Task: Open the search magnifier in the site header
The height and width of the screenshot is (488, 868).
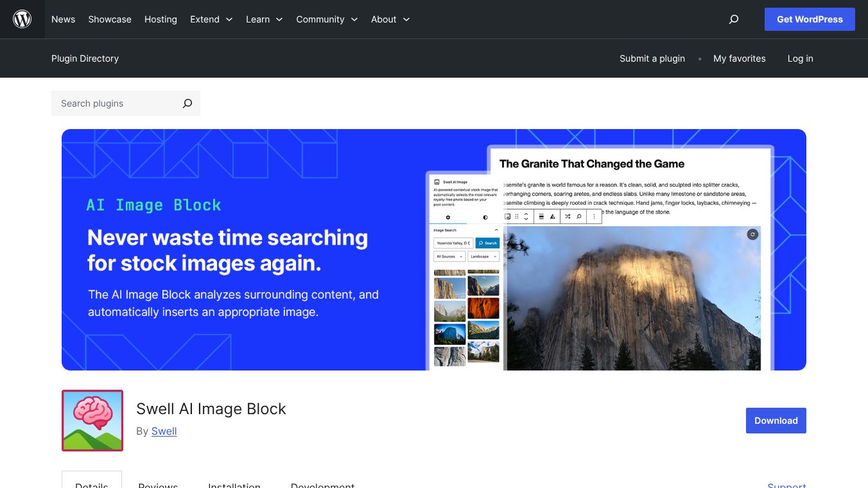Action: click(733, 19)
